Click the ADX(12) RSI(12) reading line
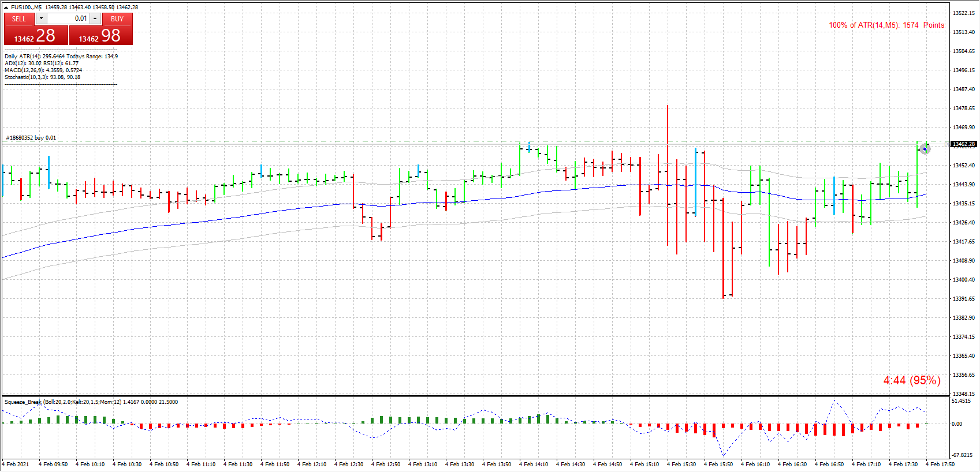 42,63
